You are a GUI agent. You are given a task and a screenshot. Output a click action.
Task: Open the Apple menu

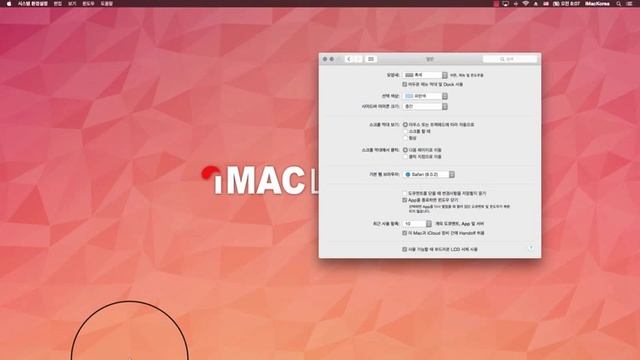click(9, 4)
